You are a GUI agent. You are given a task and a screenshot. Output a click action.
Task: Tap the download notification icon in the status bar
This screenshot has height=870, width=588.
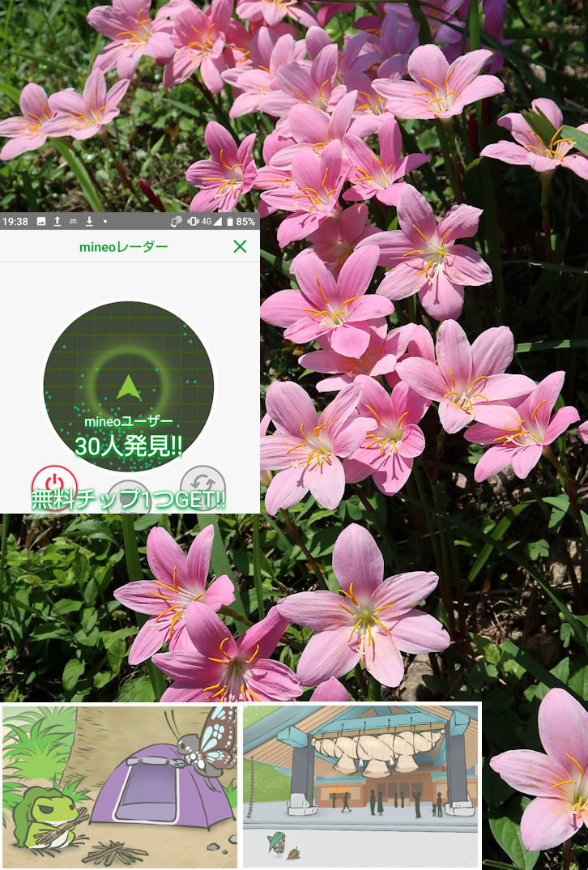[x=89, y=221]
